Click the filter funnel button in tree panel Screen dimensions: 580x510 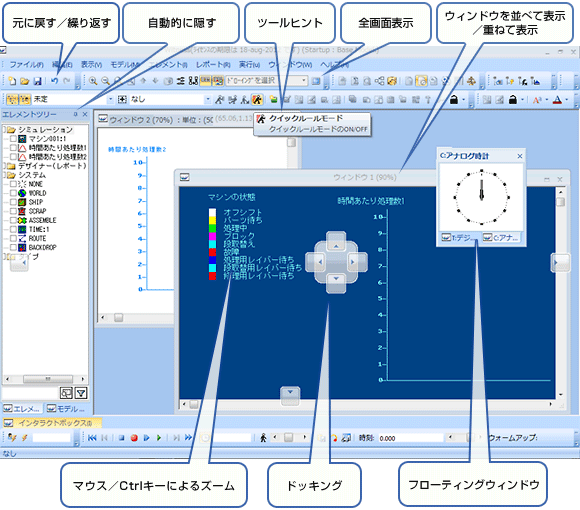pyautogui.click(x=81, y=393)
